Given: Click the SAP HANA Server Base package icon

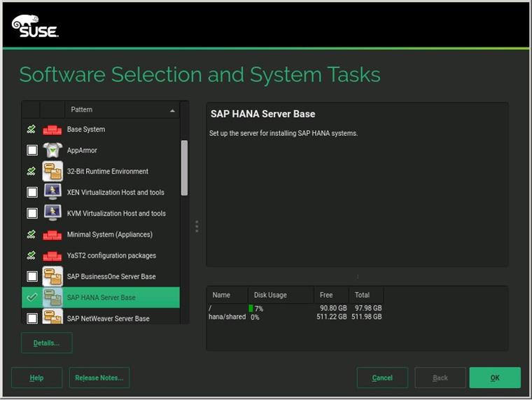Looking at the screenshot, I should (x=52, y=298).
